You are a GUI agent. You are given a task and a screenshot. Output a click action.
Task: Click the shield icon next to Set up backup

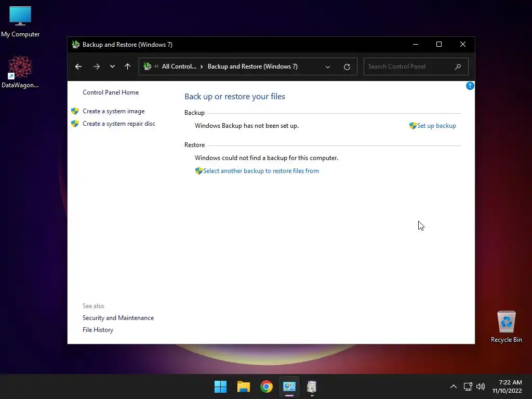click(413, 126)
